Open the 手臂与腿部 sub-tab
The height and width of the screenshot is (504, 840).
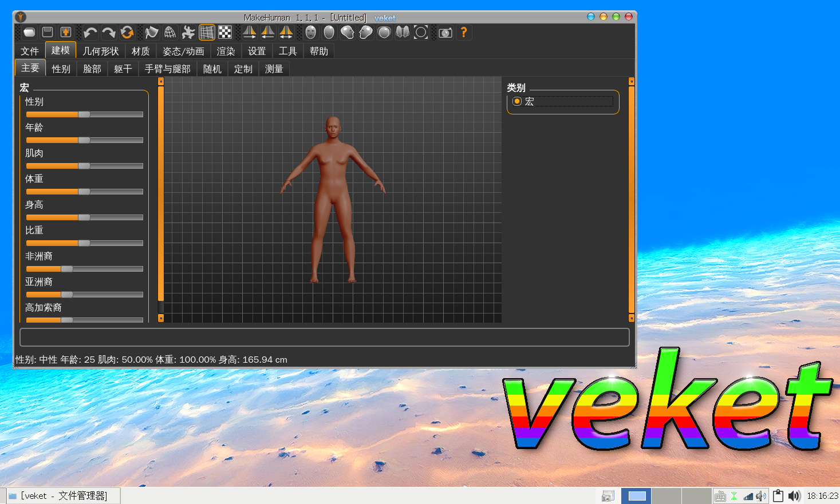click(168, 69)
